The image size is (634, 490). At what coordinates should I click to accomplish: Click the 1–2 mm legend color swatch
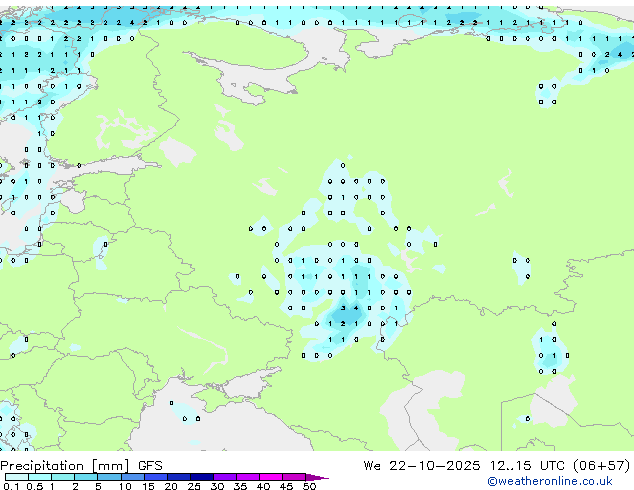coord(63,477)
